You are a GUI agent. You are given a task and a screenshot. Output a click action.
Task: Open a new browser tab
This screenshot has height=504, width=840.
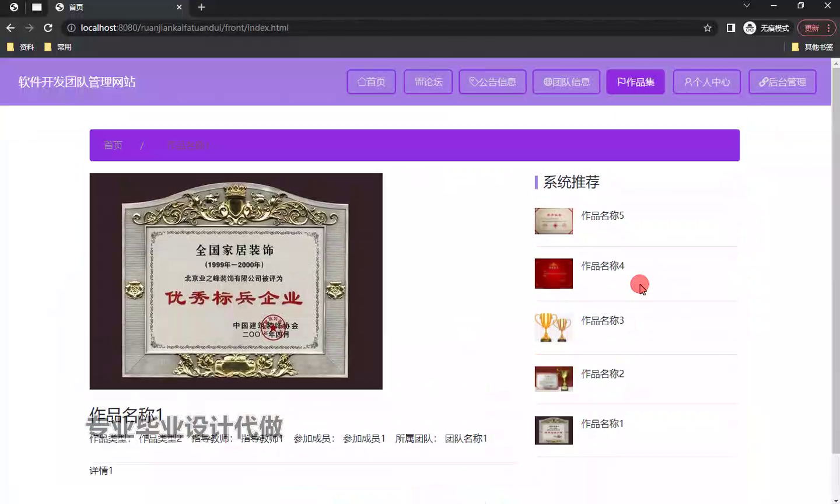tap(201, 7)
